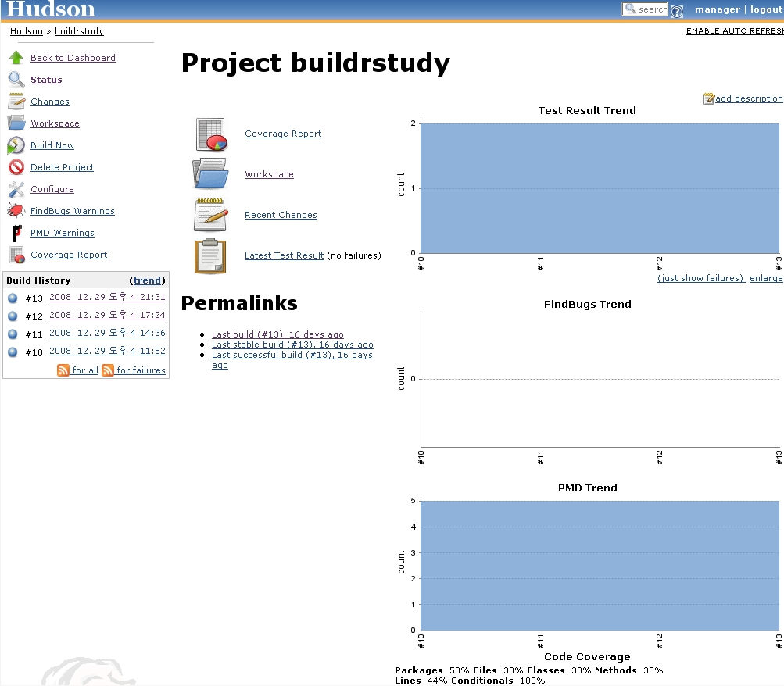Screen dimensions: 784x686
Task: Open Coverage Report link in sidebar
Action: click(x=69, y=255)
